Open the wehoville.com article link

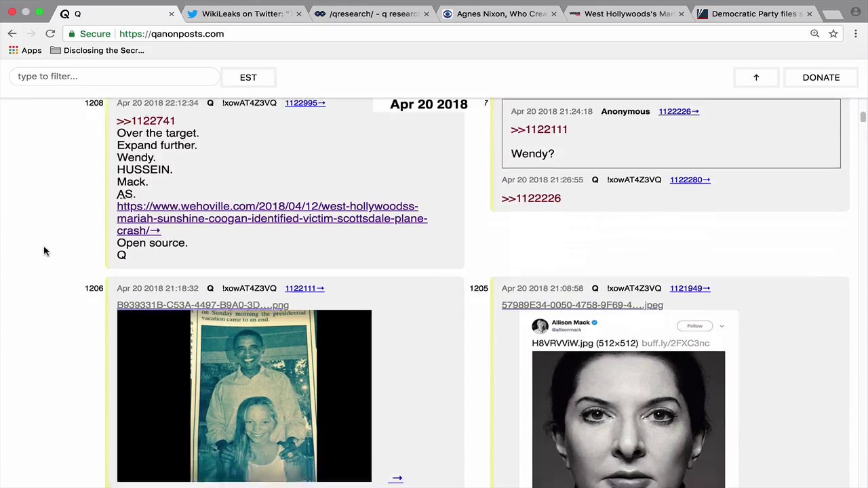pos(272,218)
